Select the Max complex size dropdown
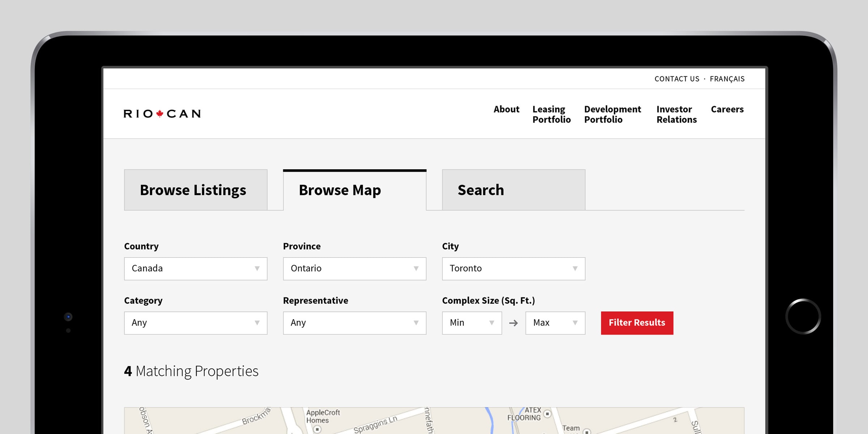Image resolution: width=868 pixels, height=434 pixels. click(555, 323)
